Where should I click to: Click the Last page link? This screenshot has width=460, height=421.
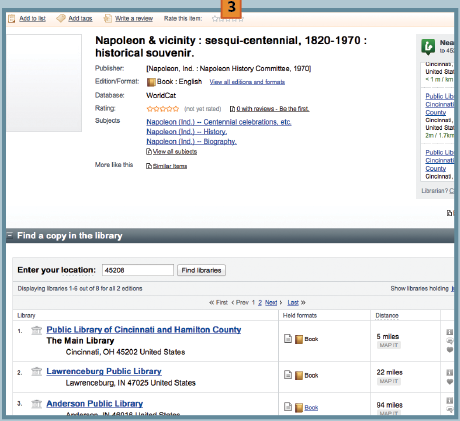(x=293, y=303)
